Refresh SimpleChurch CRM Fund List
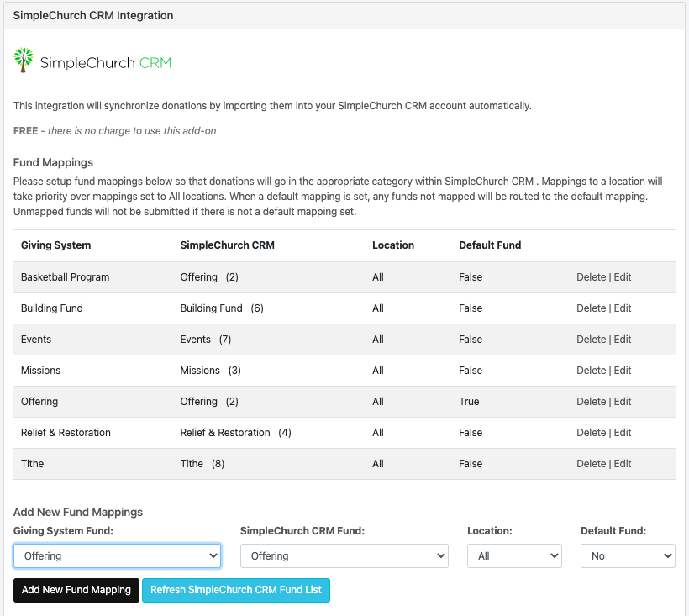Viewport: 689px width, 616px height. pyautogui.click(x=236, y=590)
